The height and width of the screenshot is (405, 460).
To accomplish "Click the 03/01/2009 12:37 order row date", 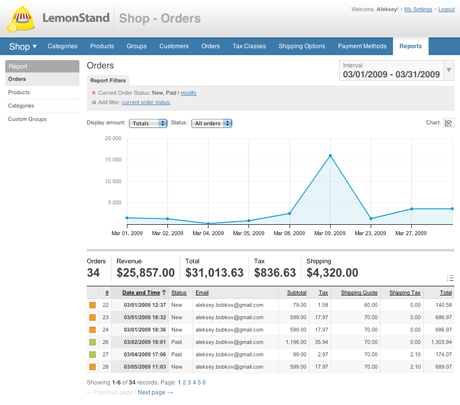I will [145, 305].
